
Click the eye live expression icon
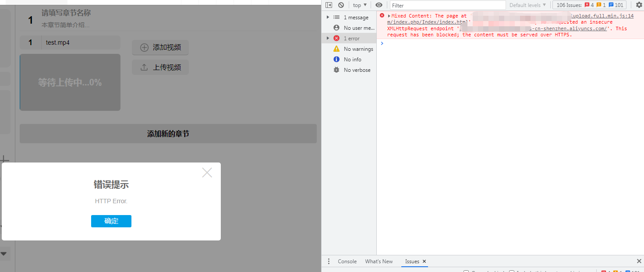pos(379,5)
